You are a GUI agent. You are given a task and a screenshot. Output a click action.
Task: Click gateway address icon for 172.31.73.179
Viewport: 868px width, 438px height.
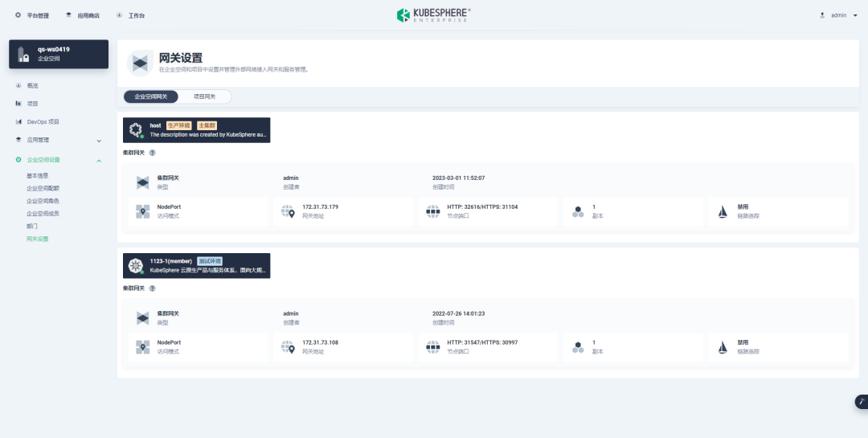coord(288,211)
